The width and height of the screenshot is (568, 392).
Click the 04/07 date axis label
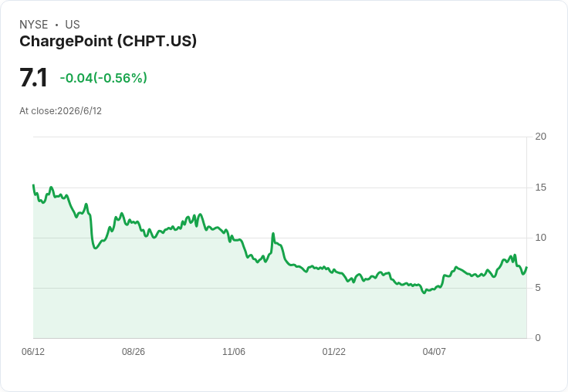(434, 351)
